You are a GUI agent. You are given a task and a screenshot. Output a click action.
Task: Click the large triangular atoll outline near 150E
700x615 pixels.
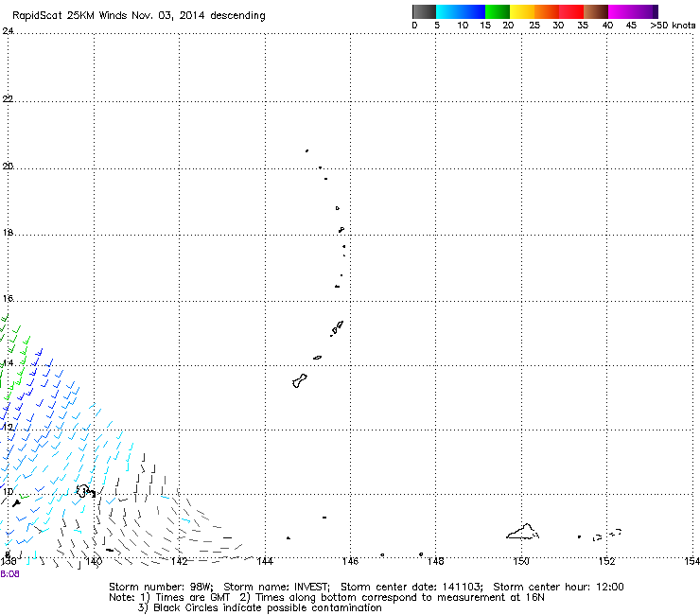522,532
